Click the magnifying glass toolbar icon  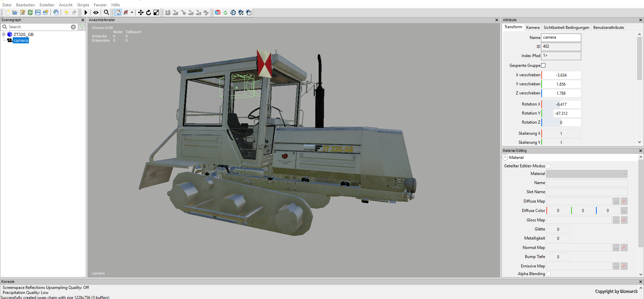(106, 12)
